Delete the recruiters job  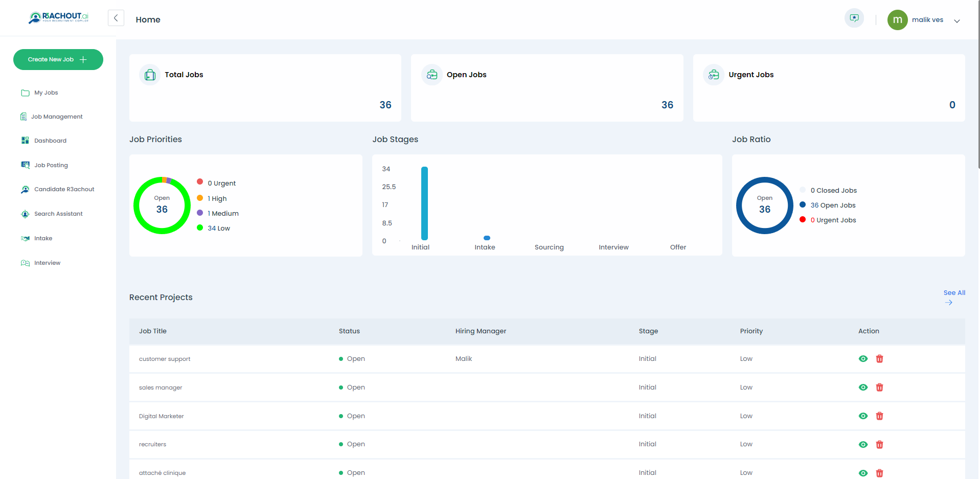(x=879, y=445)
